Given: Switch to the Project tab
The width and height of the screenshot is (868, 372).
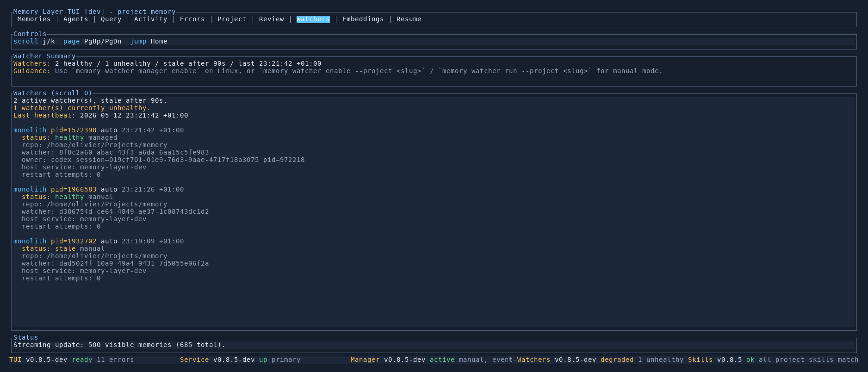Looking at the screenshot, I should (x=232, y=19).
